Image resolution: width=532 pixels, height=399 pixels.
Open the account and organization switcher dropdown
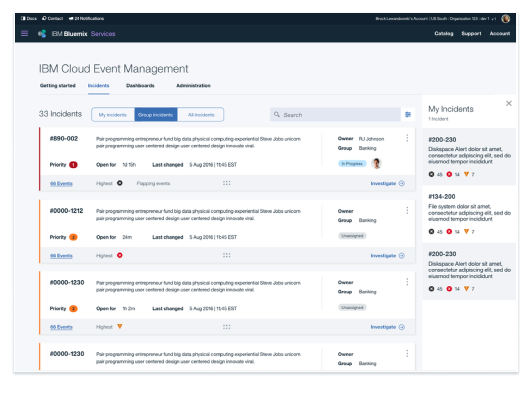(436, 19)
